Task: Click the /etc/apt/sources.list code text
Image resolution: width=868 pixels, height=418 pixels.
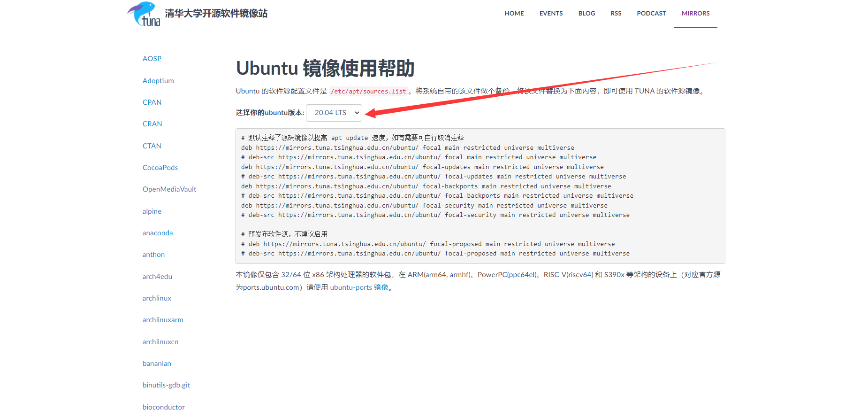Action: (368, 91)
